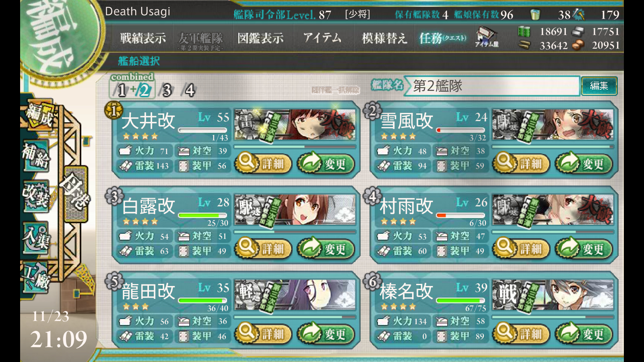Click 村雨改 HP bar
This screenshot has width=644, height=362.
point(461,215)
